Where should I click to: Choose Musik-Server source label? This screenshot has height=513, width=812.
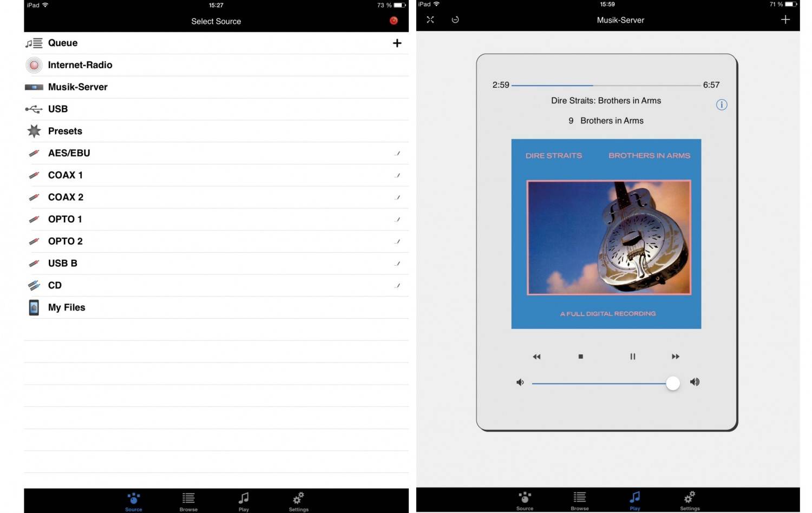pyautogui.click(x=78, y=87)
